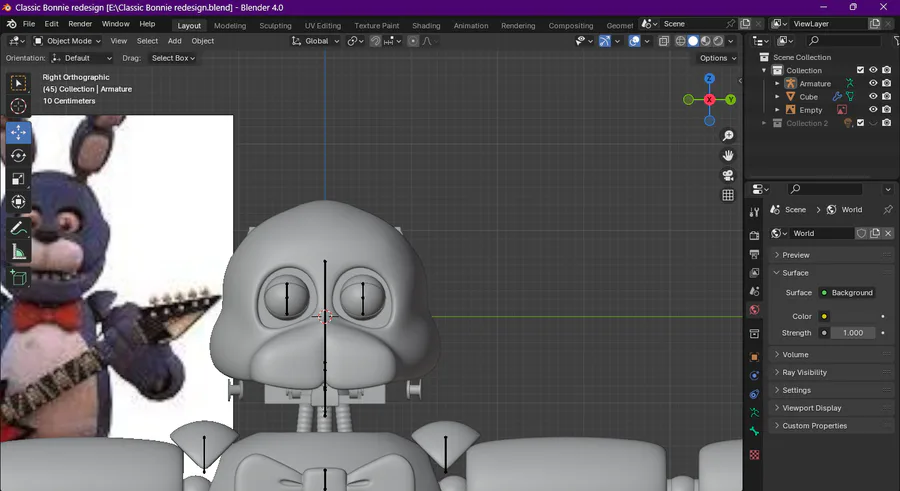Open the Tool properties tab
This screenshot has height=491, width=900.
coord(754,212)
